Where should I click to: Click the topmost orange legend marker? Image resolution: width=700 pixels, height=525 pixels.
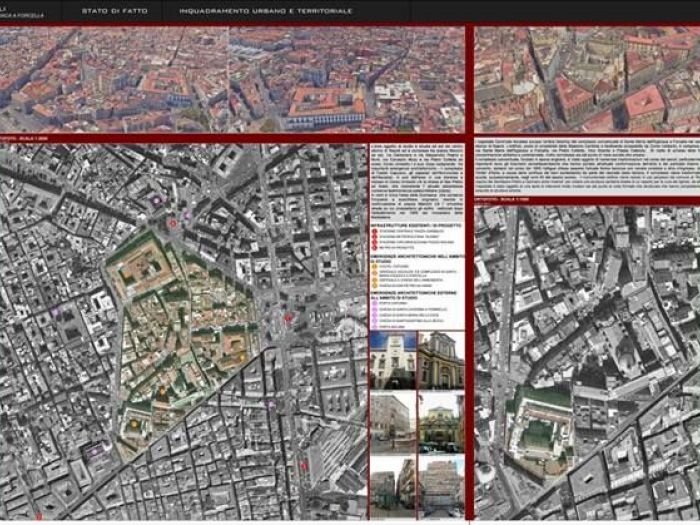pos(375,267)
